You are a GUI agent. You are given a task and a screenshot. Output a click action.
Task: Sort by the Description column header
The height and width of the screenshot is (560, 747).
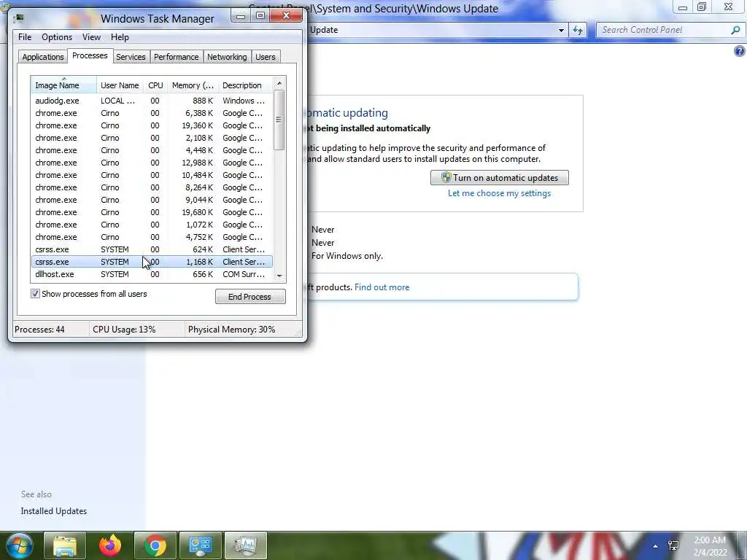click(245, 85)
